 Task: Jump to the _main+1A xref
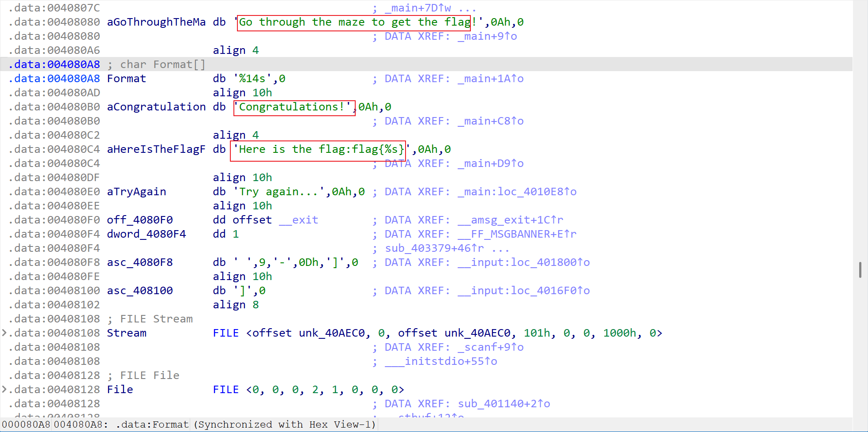click(491, 79)
